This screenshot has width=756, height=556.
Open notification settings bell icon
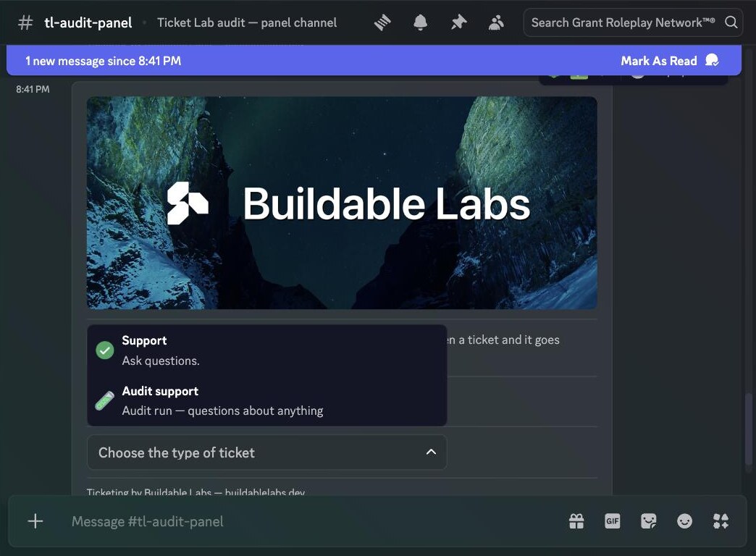420,22
